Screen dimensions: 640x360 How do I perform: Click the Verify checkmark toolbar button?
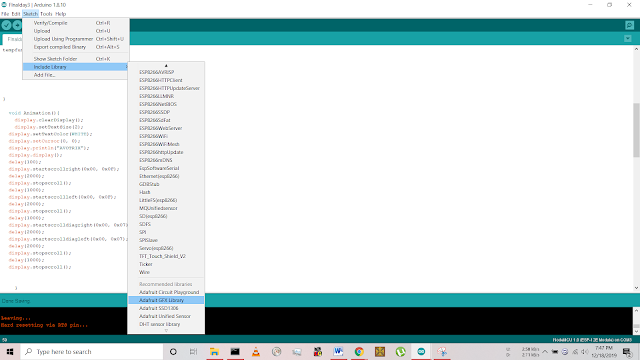pyautogui.click(x=6, y=25)
